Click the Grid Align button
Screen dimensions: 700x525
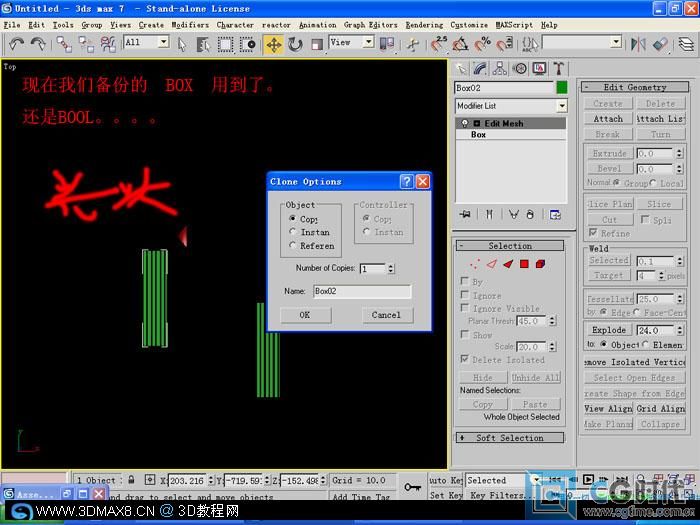tap(660, 408)
